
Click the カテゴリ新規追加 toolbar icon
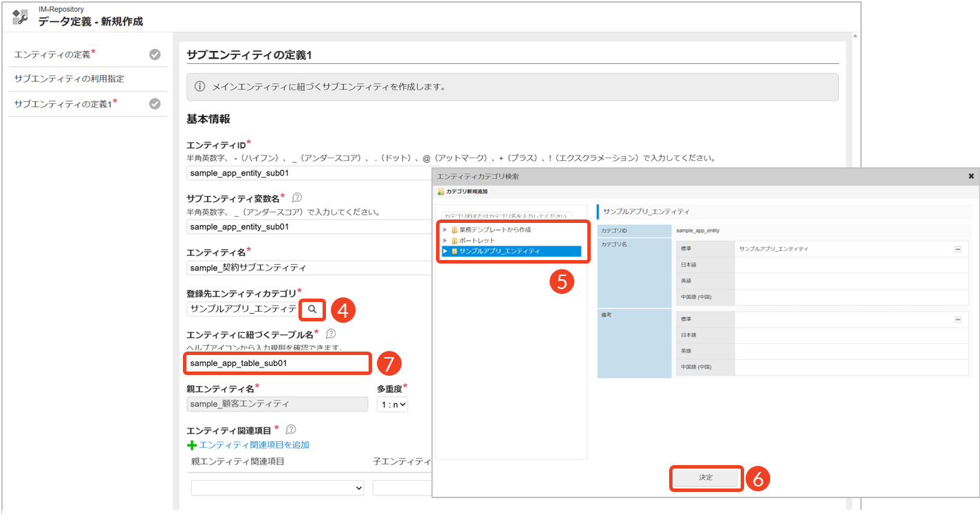tap(441, 191)
